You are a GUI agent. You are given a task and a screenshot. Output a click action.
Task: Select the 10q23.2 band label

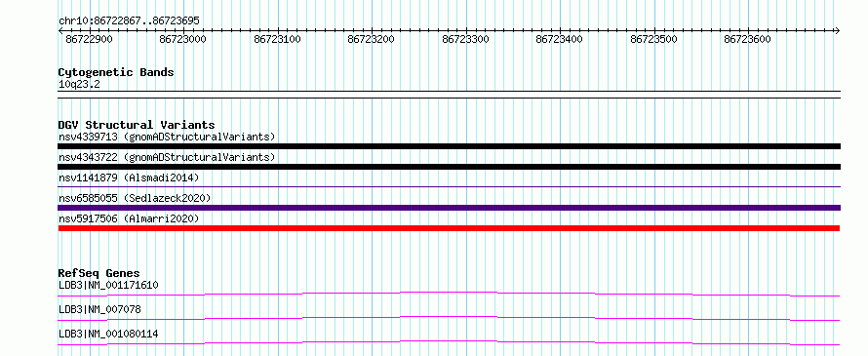pyautogui.click(x=79, y=85)
